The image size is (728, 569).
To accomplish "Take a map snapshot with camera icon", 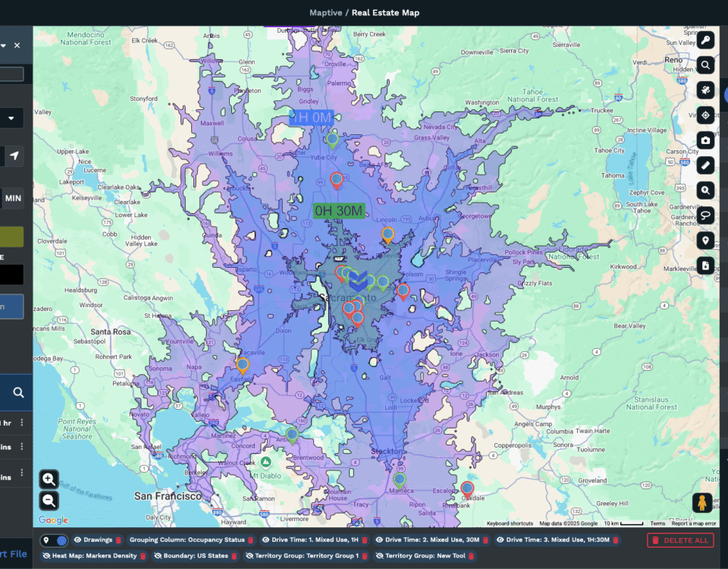I will click(706, 140).
